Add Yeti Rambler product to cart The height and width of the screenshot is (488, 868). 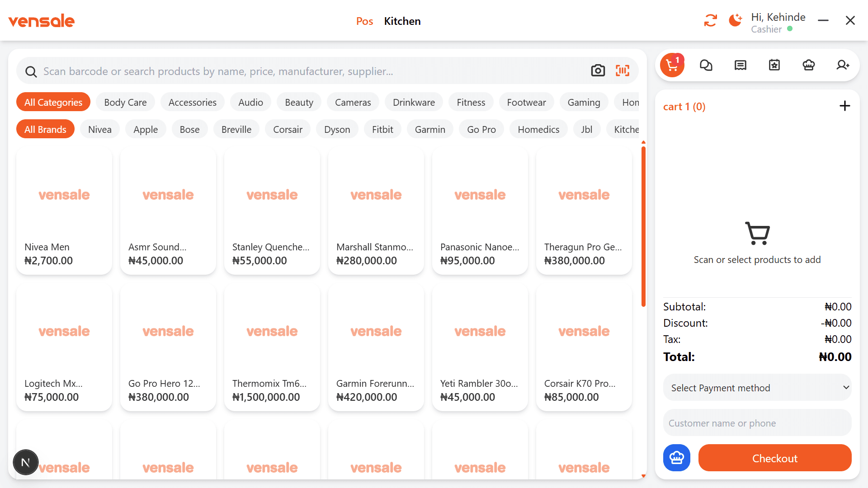(480, 347)
